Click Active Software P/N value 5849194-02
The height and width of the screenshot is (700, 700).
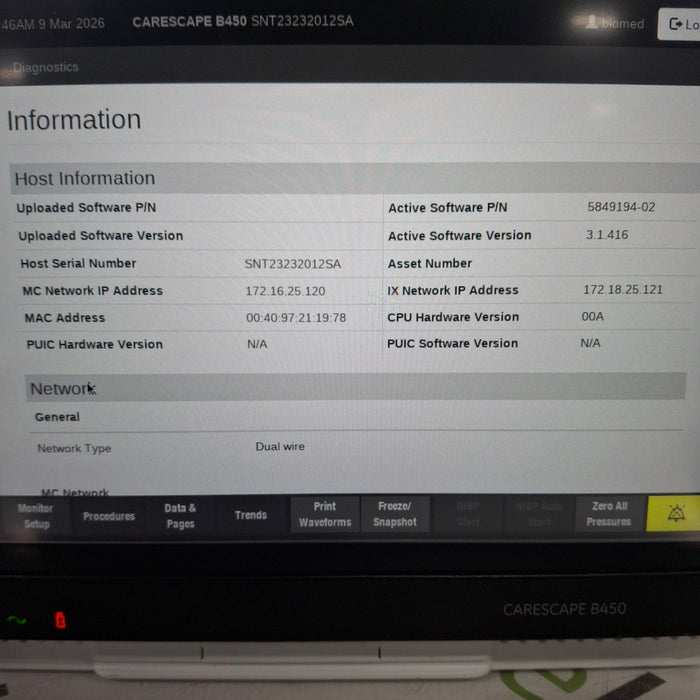tap(621, 207)
